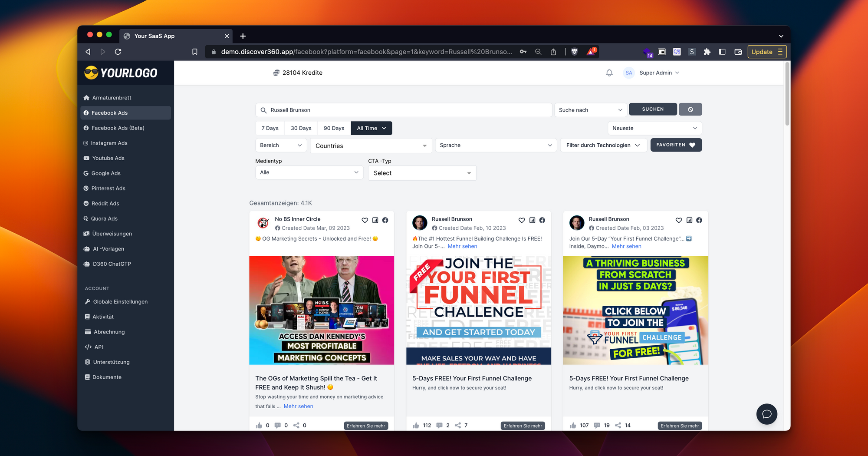Image resolution: width=868 pixels, height=456 pixels.
Task: Click the comment icon showing 19
Action: coord(597,425)
